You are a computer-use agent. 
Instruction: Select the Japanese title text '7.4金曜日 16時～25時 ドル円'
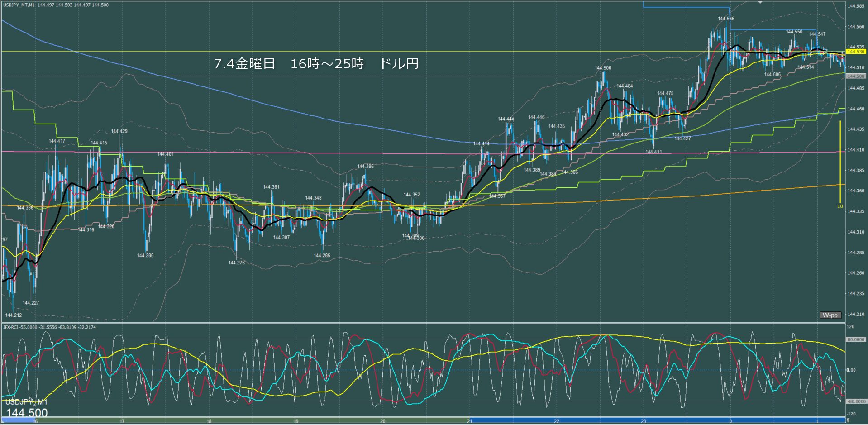[316, 63]
